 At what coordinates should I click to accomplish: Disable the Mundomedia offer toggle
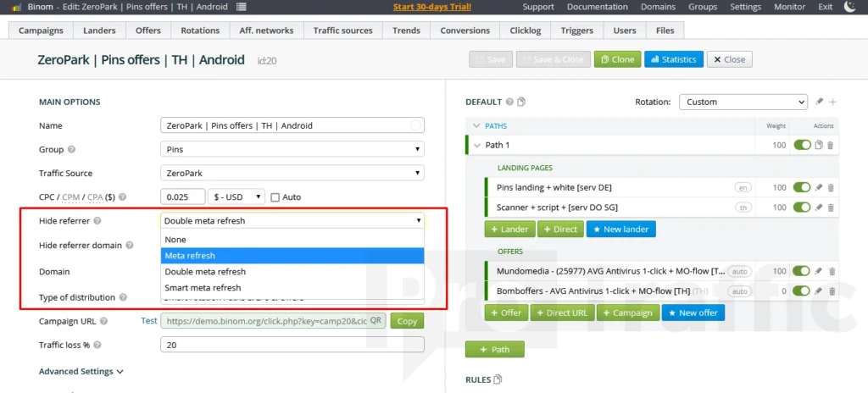[802, 271]
